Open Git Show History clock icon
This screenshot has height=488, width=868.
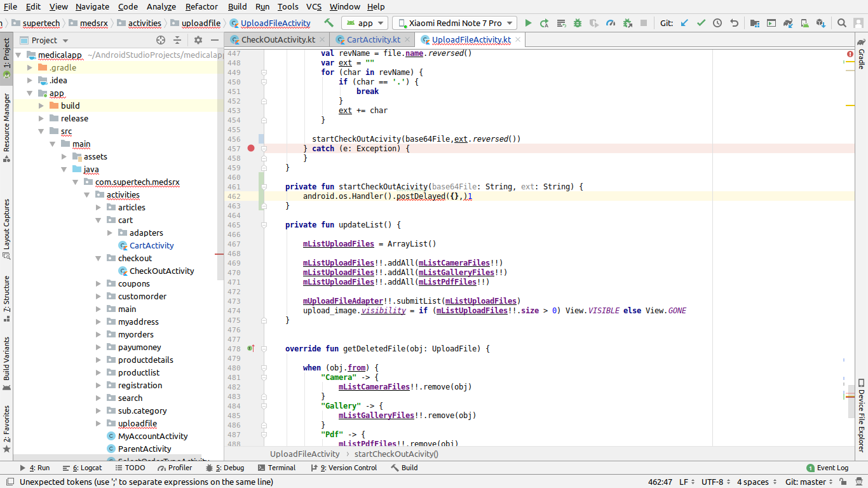coord(717,23)
